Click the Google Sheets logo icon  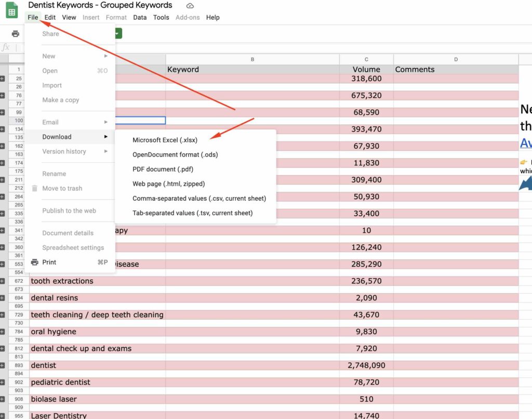coord(12,10)
